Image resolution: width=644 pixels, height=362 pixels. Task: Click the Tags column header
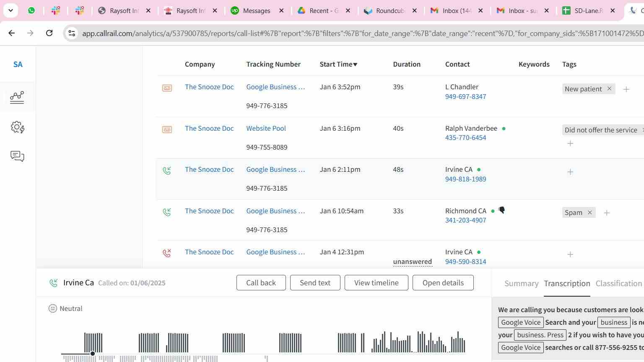pos(569,64)
